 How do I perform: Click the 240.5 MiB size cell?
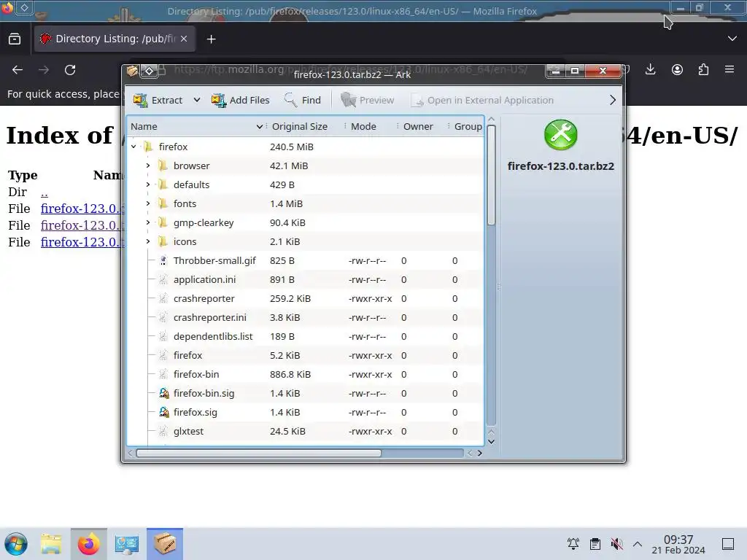pos(292,147)
